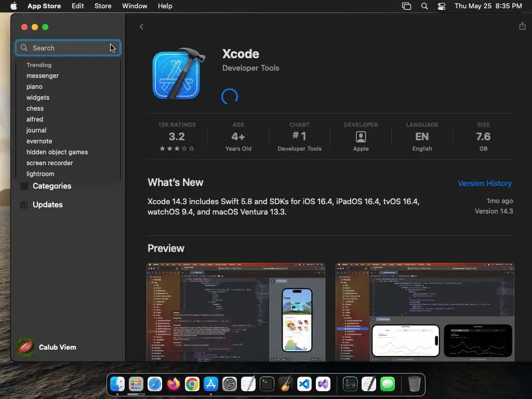Open the share sheet icon
This screenshot has height=399, width=532.
click(x=522, y=26)
